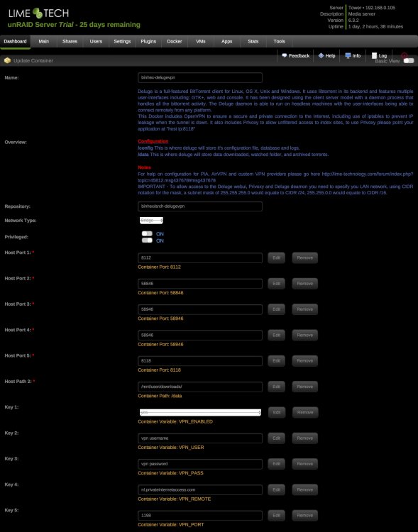
Task: Open the Network Type Bridge dropdown
Action: pos(151,220)
